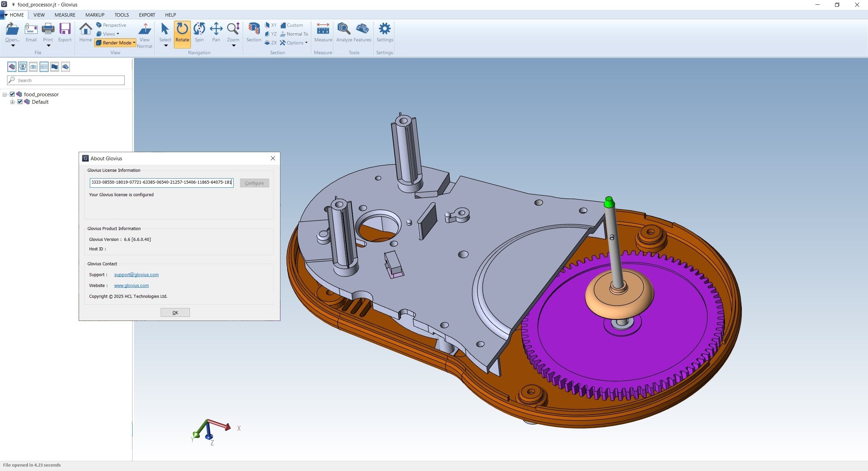Switch to the MEASURE ribbon tab
Viewport: 868px width, 471px height.
click(65, 15)
